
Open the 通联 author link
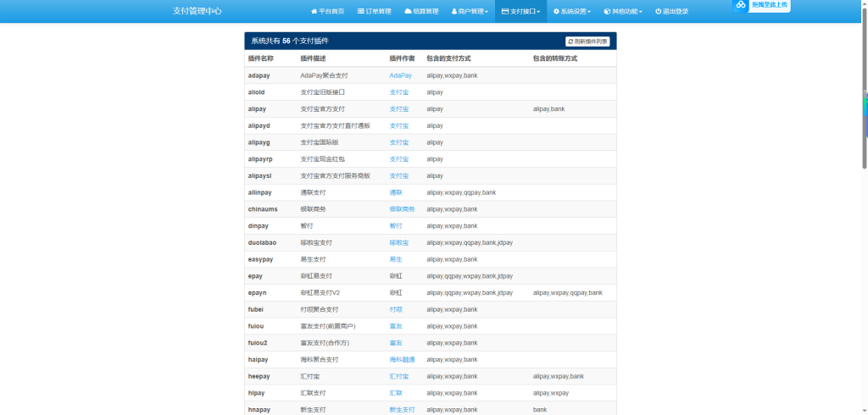coord(396,192)
